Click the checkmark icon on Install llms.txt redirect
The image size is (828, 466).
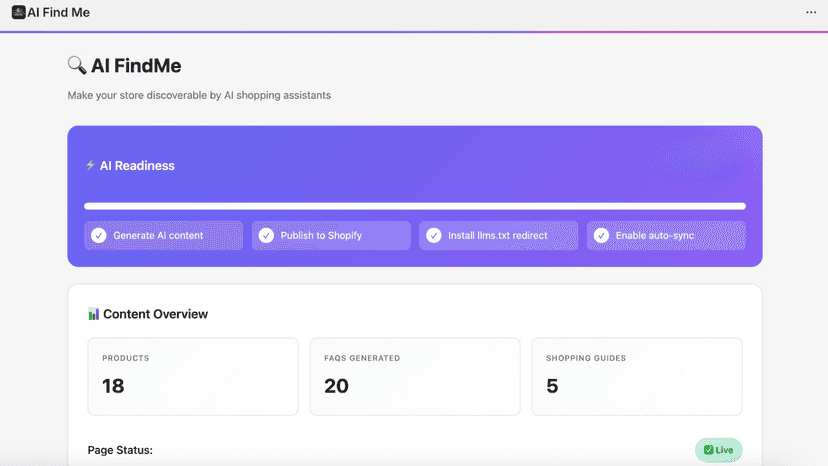(434, 236)
